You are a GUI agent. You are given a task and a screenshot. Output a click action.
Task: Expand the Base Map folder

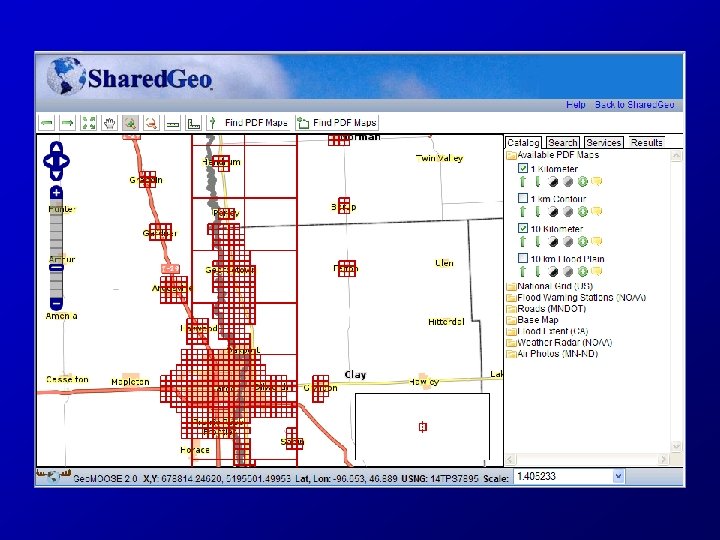click(x=511, y=320)
